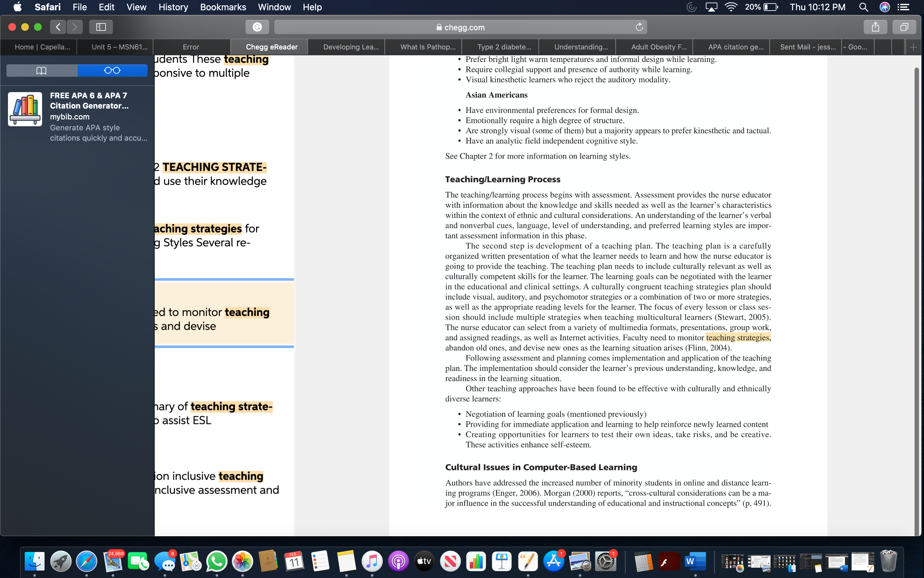The image size is (924, 578).
Task: Open Music app in Dock
Action: [x=372, y=561]
